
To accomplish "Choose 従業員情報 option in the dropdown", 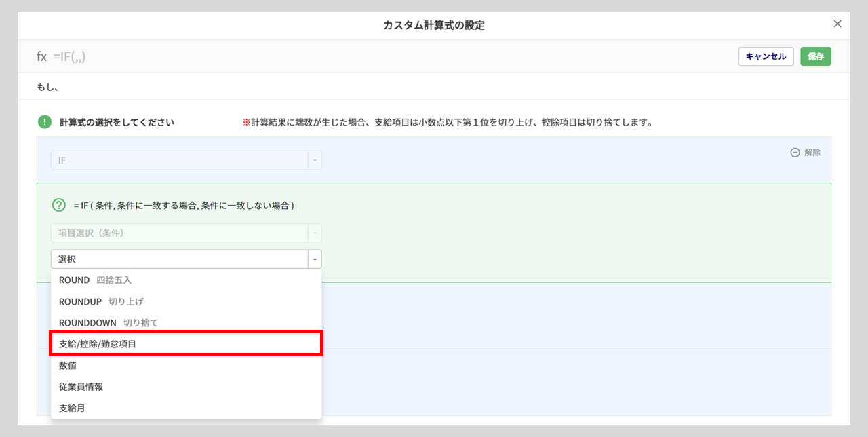I will [186, 387].
